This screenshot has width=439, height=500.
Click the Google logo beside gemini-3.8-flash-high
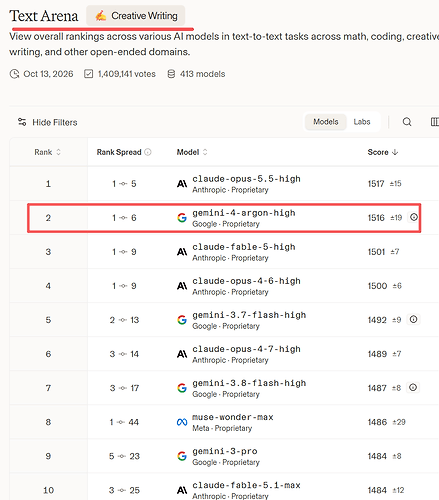point(182,388)
